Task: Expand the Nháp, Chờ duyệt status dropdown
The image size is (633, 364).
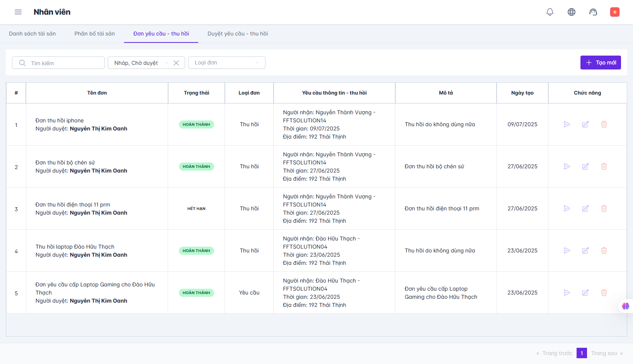Action: [166, 63]
